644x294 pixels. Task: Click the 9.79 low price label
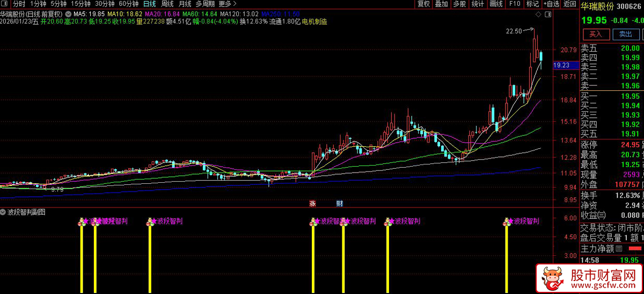click(57, 189)
